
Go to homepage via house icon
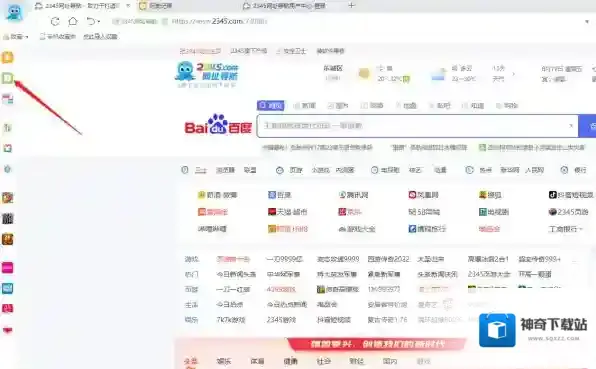[73, 21]
